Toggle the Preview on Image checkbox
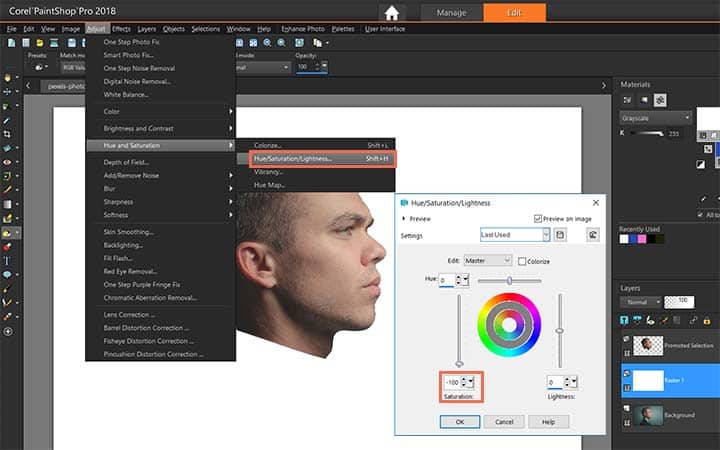 click(x=538, y=219)
